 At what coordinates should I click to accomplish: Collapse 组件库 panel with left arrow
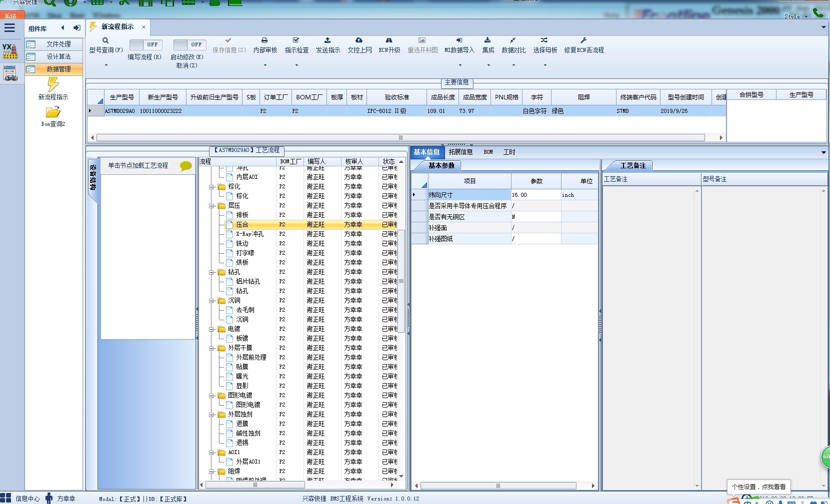pyautogui.click(x=62, y=28)
